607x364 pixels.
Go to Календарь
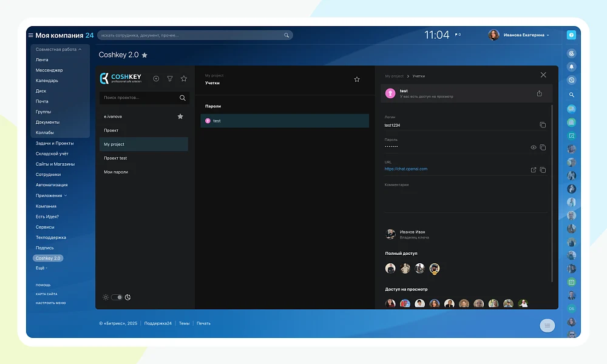point(47,81)
